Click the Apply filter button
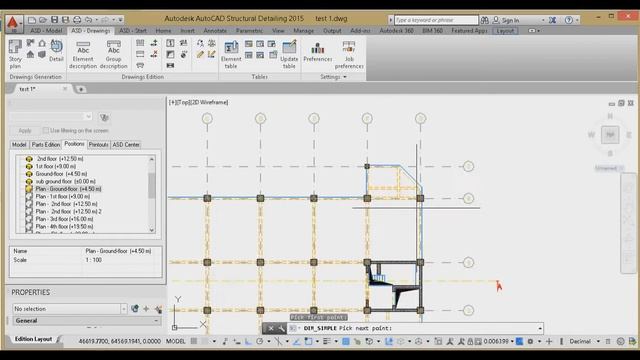 coord(25,131)
